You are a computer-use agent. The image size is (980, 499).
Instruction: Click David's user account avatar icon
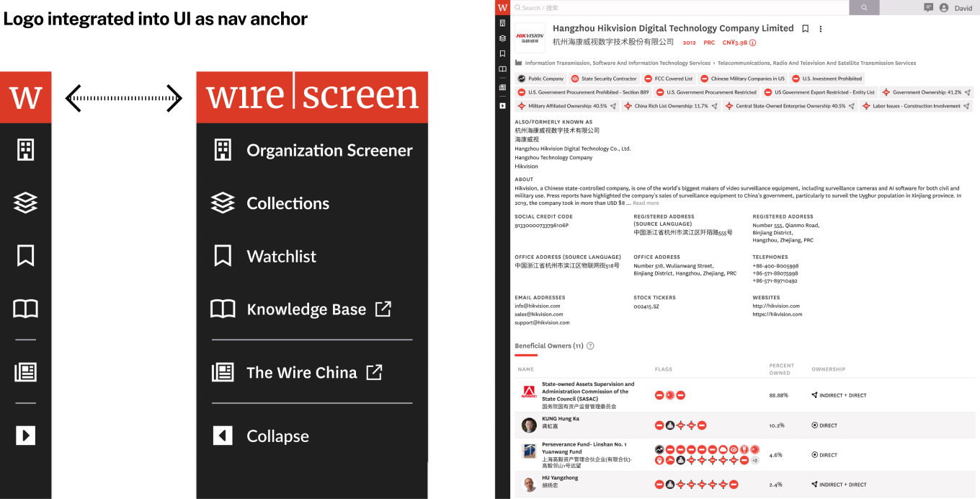click(944, 7)
